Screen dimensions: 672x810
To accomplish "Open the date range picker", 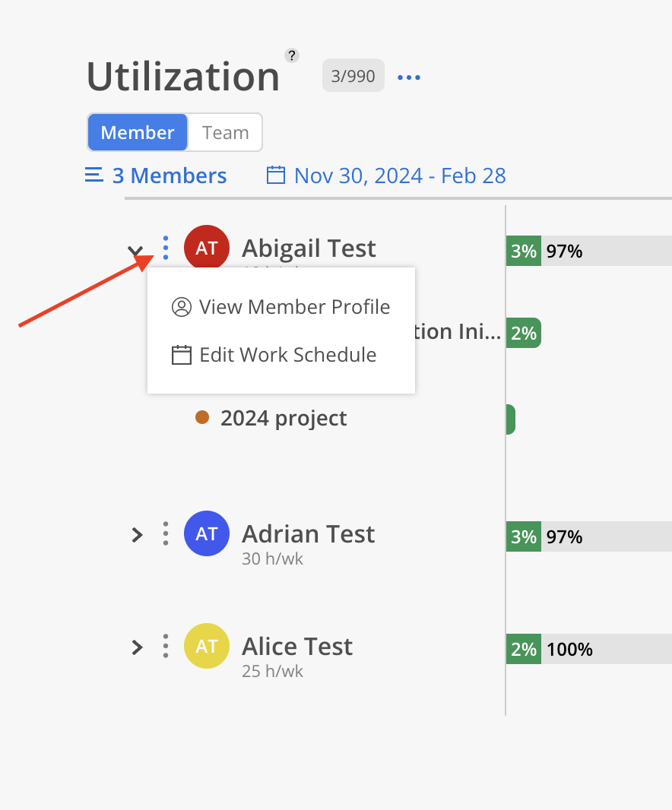I will tap(386, 176).
